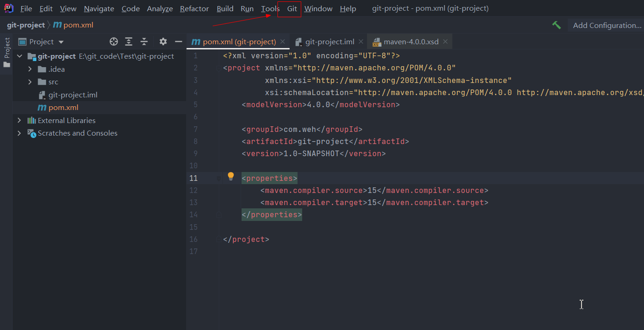Expand External Libraries node

pyautogui.click(x=19, y=120)
